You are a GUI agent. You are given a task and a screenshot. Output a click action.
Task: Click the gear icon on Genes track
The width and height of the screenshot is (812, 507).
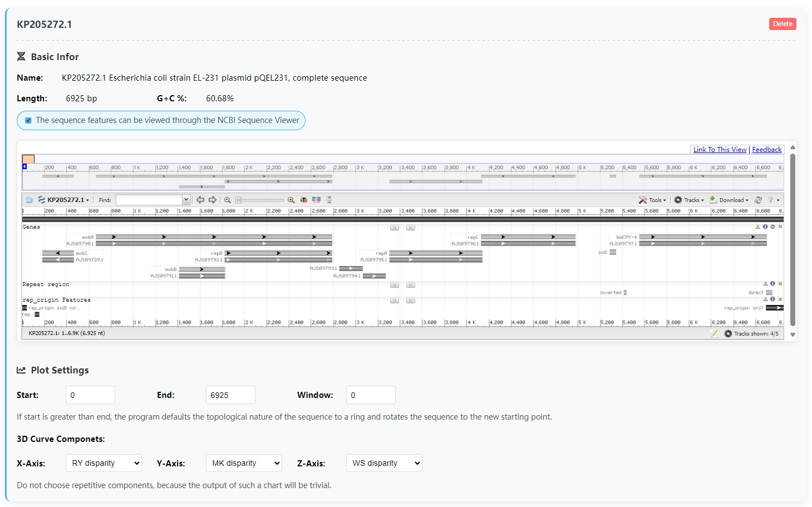772,227
